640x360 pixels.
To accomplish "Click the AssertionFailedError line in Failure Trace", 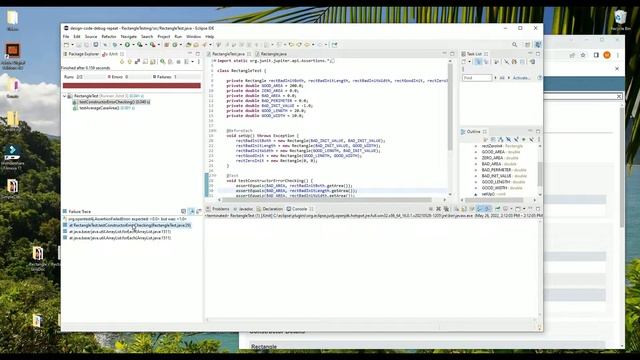I will [x=125, y=219].
